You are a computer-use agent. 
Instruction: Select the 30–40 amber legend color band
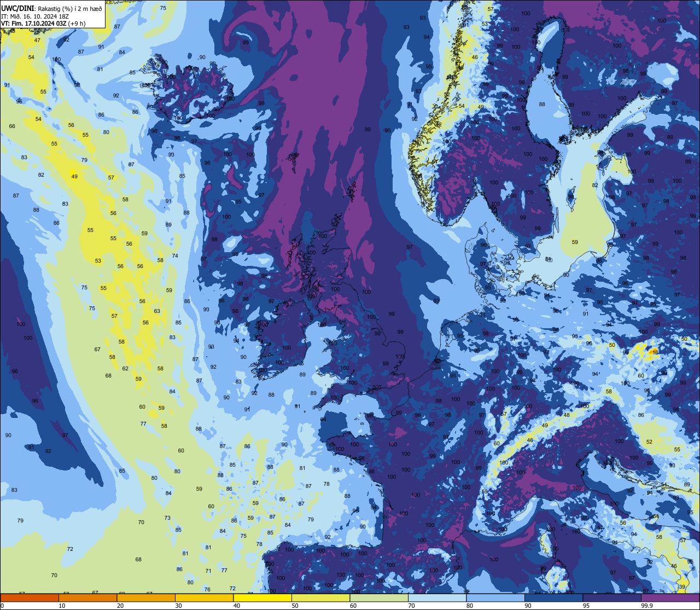tap(205, 597)
